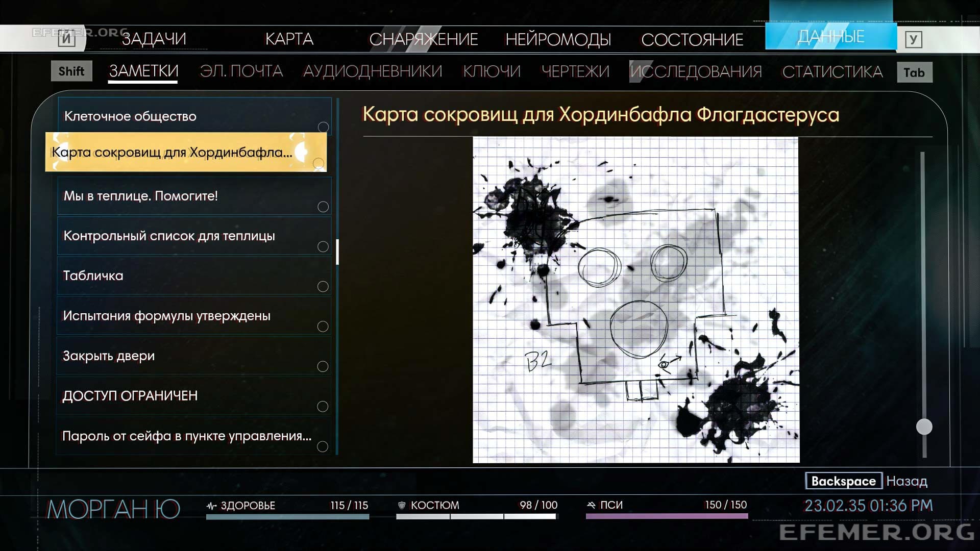The image size is (980, 551).
Task: Open the ЗАДАЧИ main tab
Action: [154, 39]
